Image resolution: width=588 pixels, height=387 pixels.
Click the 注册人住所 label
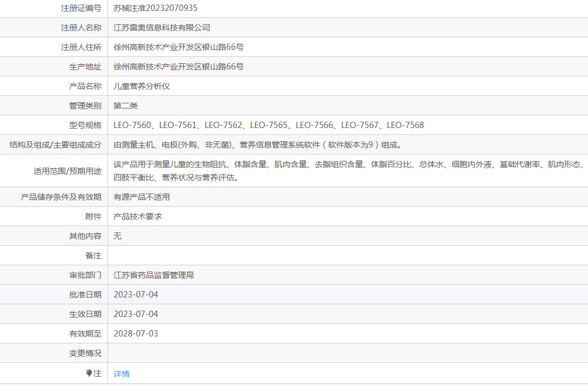82,47
